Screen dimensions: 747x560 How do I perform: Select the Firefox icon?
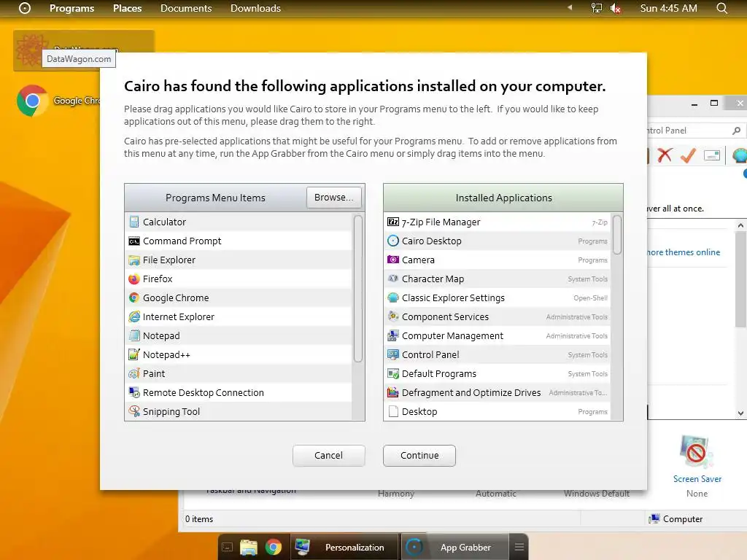134,279
